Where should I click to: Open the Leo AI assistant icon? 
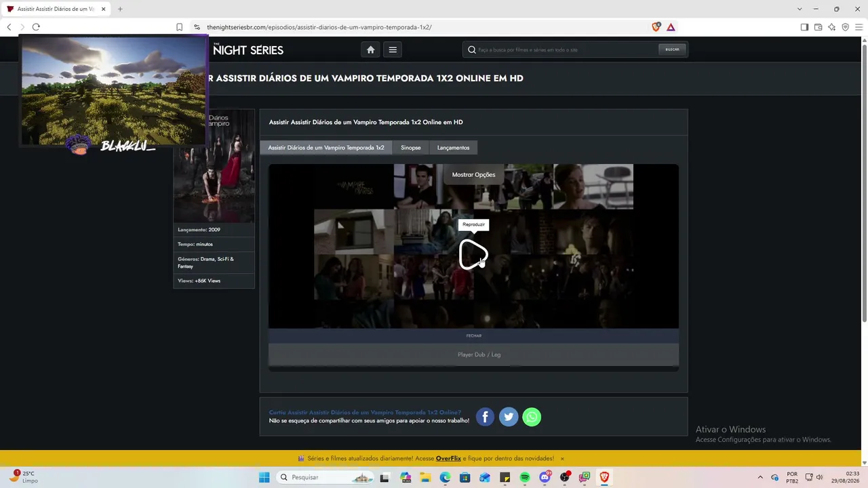(x=831, y=27)
